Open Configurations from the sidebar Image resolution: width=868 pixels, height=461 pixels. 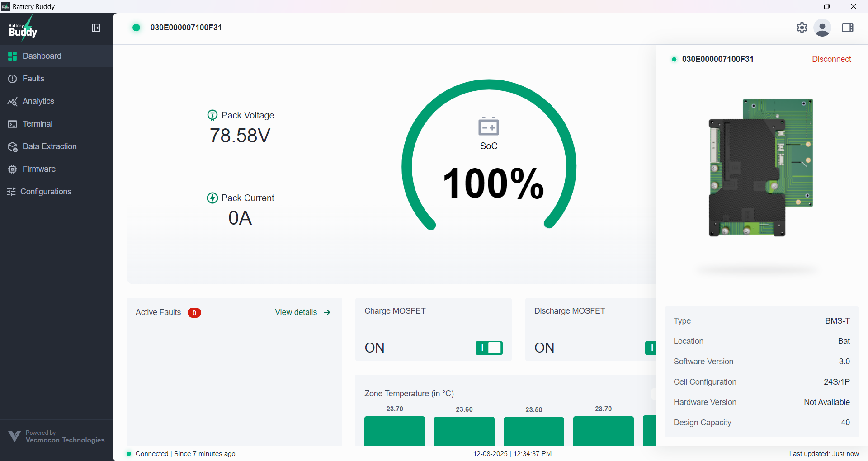(x=46, y=192)
